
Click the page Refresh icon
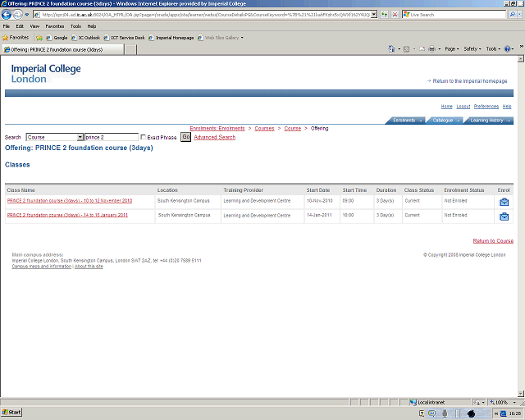385,15
